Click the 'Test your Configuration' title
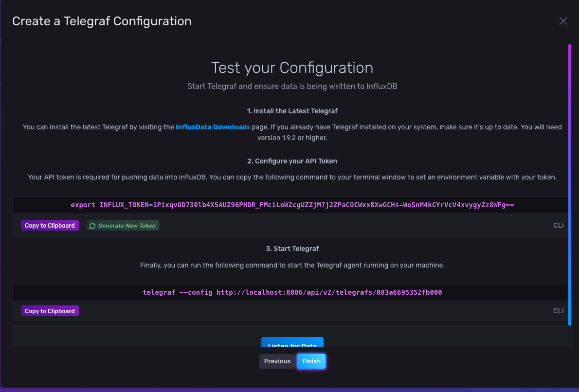This screenshot has height=392, width=579. click(292, 68)
